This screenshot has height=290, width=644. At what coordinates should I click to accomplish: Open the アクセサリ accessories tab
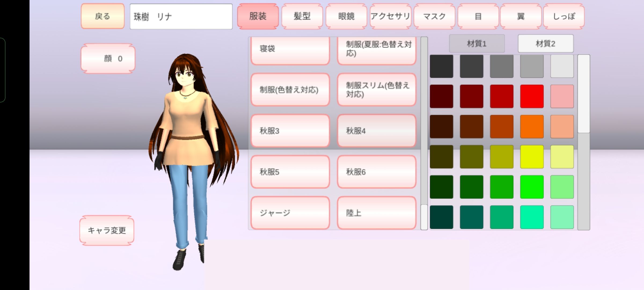tap(390, 16)
